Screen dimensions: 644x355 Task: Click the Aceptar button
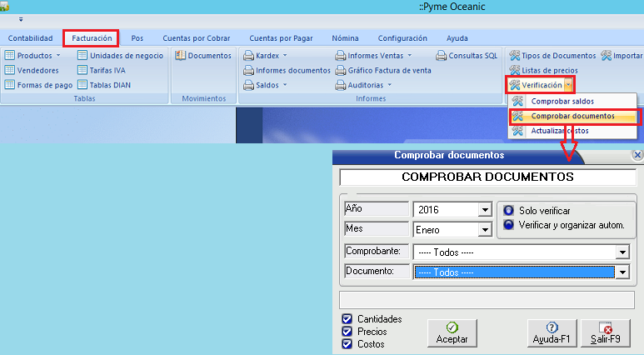click(x=452, y=333)
